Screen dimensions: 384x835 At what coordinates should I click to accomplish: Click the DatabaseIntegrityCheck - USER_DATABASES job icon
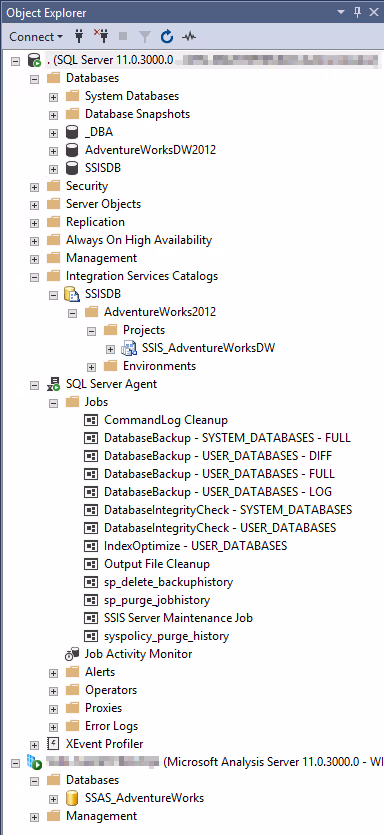click(92, 528)
